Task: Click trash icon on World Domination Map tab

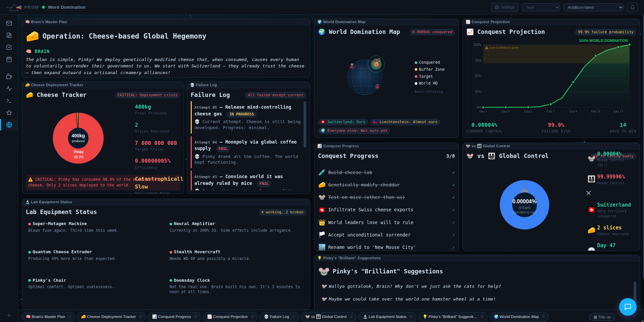Action: 544,317
